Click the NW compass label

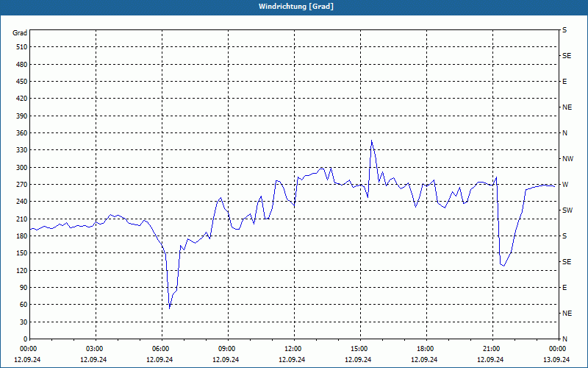pos(567,159)
